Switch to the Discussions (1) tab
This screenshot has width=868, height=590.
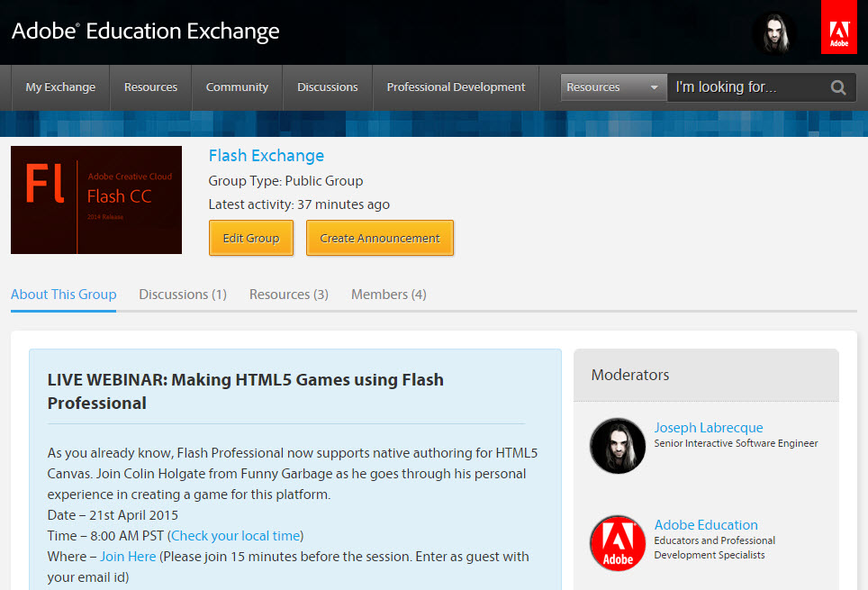183,295
